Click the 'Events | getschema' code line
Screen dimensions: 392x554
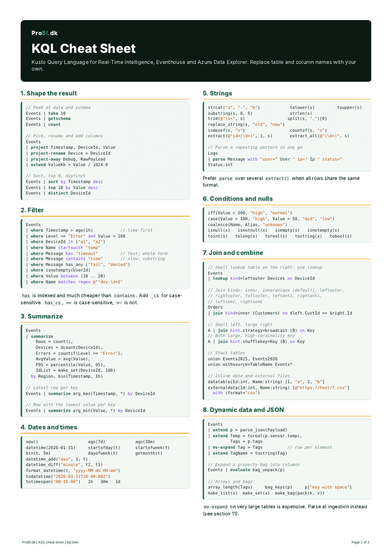[48, 119]
